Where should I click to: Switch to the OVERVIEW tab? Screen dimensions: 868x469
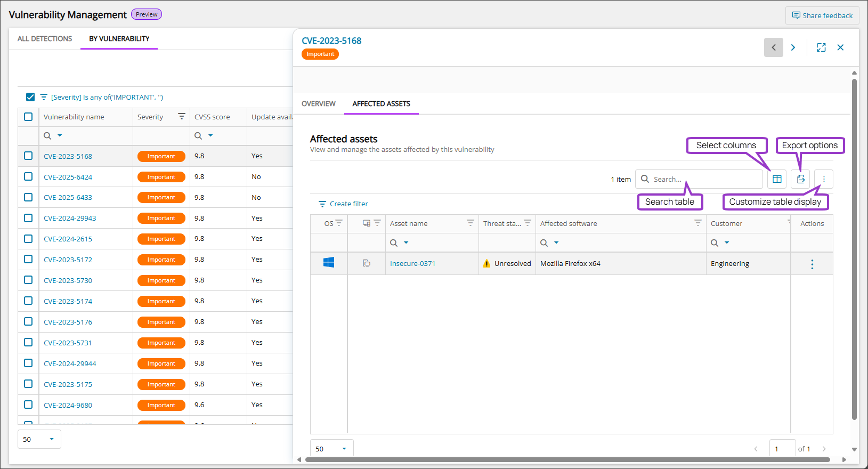(x=319, y=103)
